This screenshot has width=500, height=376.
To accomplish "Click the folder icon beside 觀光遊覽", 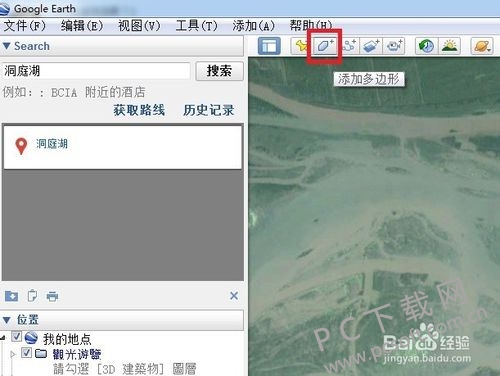I will pyautogui.click(x=41, y=353).
